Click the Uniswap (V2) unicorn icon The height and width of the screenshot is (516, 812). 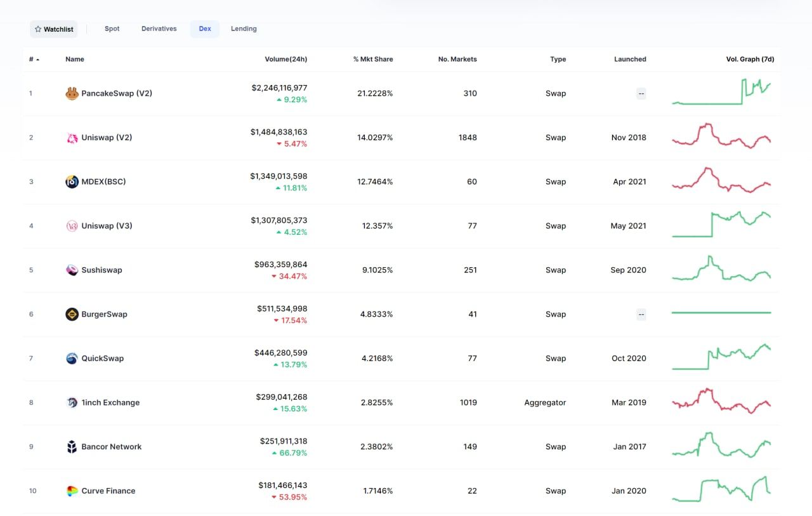(x=72, y=138)
